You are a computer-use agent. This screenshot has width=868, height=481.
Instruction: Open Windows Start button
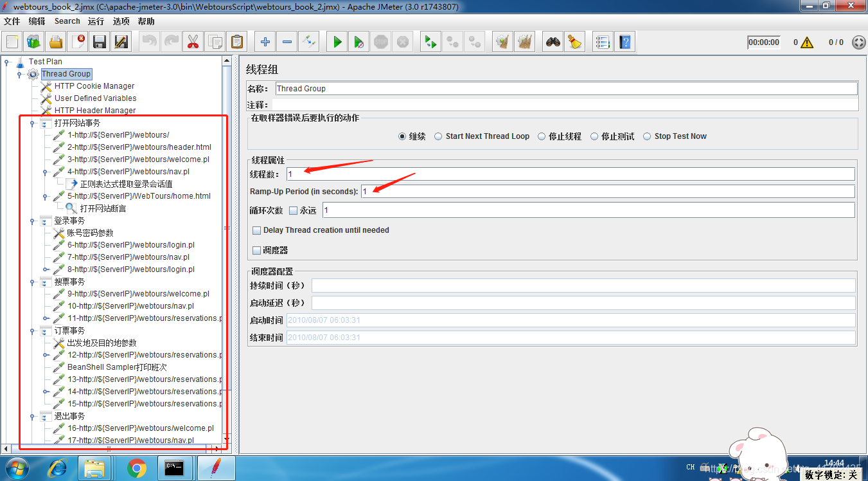(16, 468)
